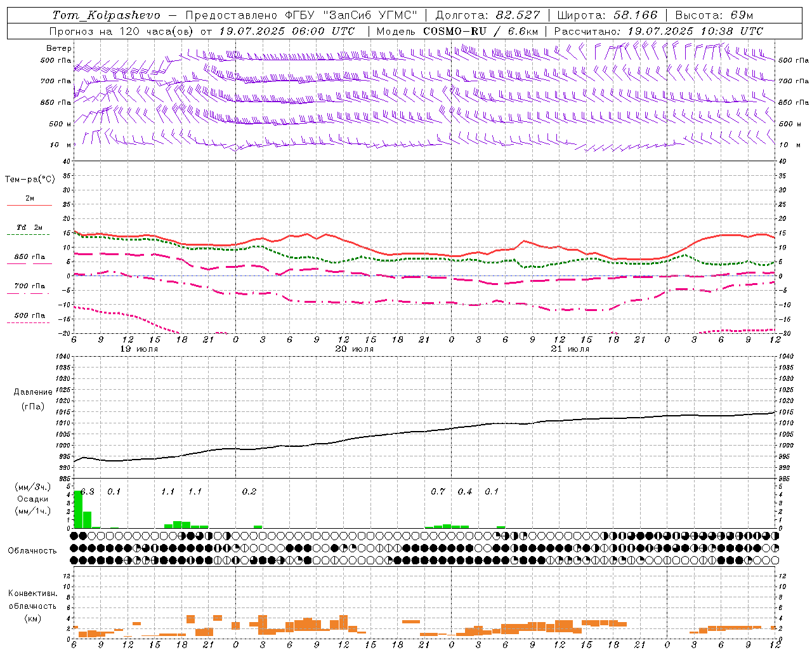
Task: Click the Осадки precipitation label
Action: pos(33,499)
